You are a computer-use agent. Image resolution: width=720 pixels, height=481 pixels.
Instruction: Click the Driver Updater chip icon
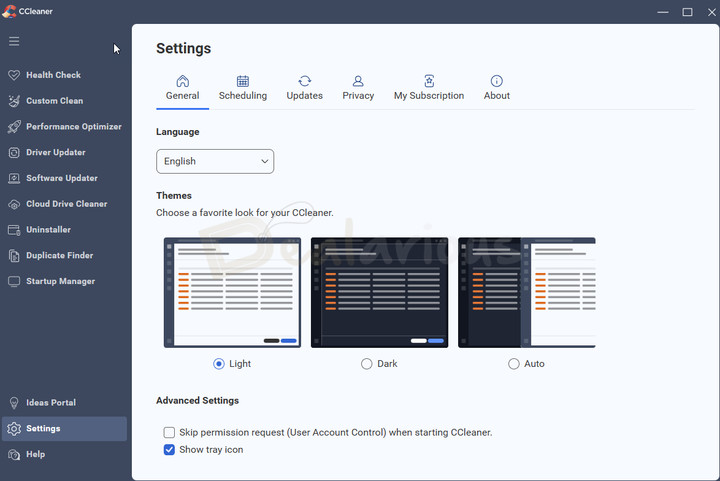click(x=14, y=152)
